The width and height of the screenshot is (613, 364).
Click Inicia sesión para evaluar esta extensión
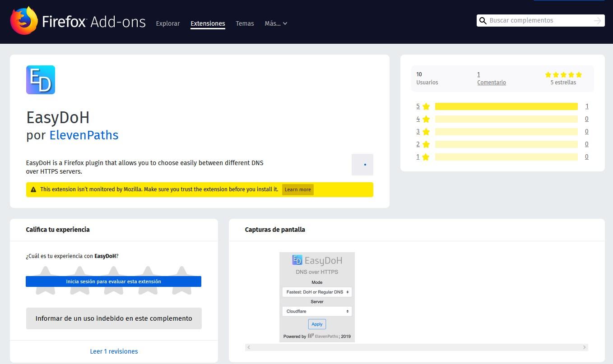[113, 281]
